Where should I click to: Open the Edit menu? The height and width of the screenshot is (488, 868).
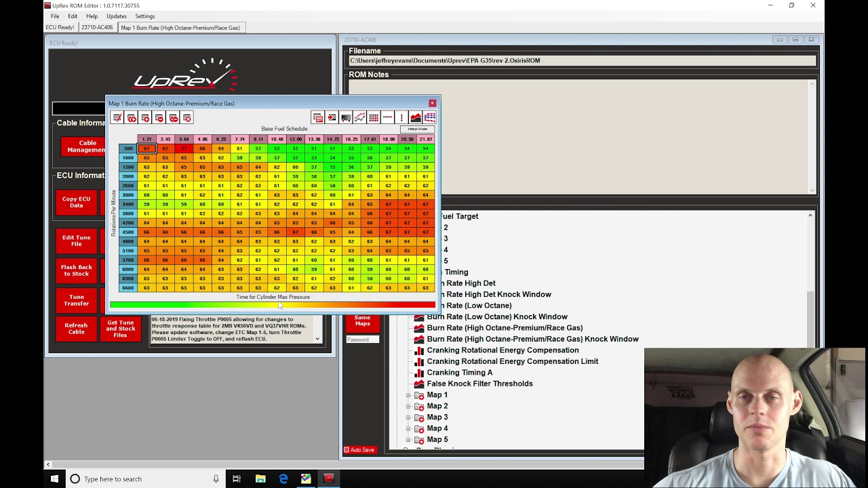click(73, 16)
